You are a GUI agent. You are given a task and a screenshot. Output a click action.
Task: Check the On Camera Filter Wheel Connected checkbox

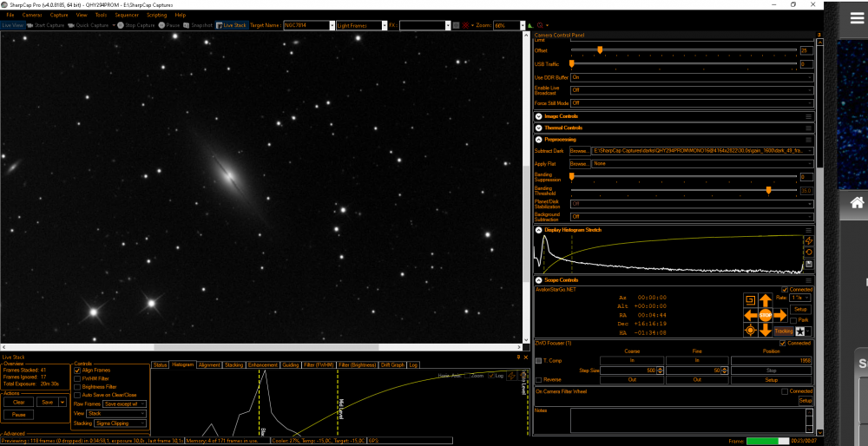click(785, 391)
